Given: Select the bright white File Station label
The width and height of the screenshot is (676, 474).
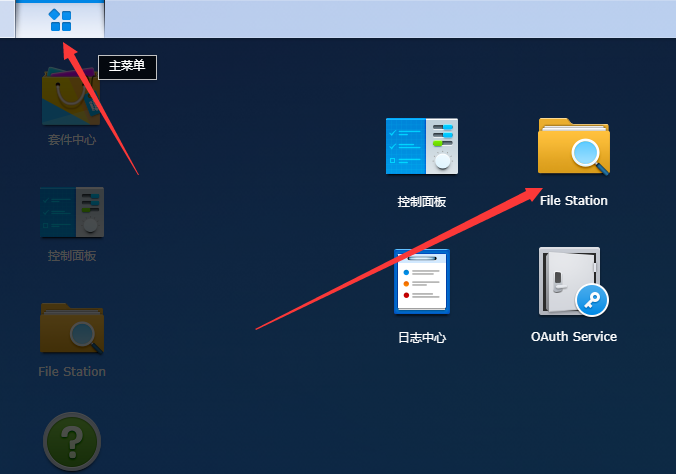Looking at the screenshot, I should (x=574, y=201).
